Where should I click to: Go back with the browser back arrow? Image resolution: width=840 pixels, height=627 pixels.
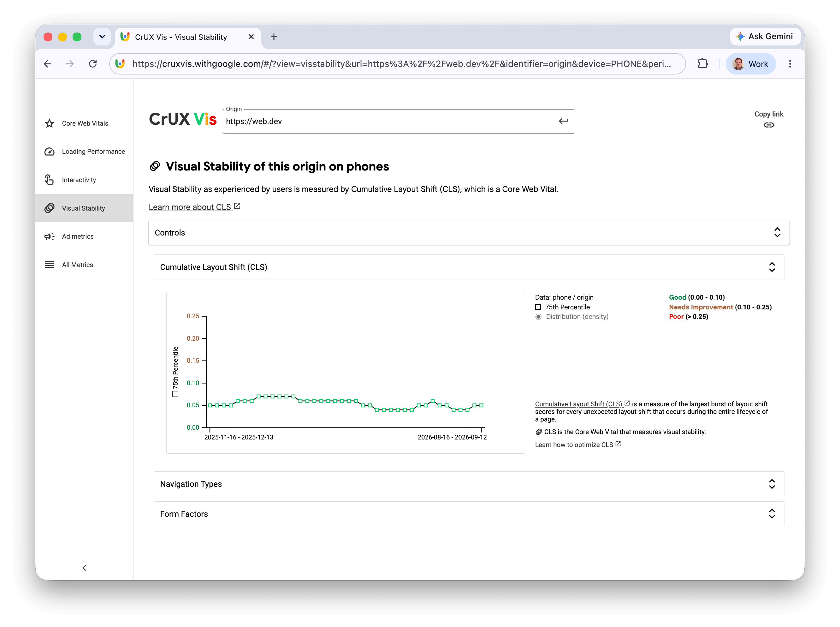tap(47, 64)
